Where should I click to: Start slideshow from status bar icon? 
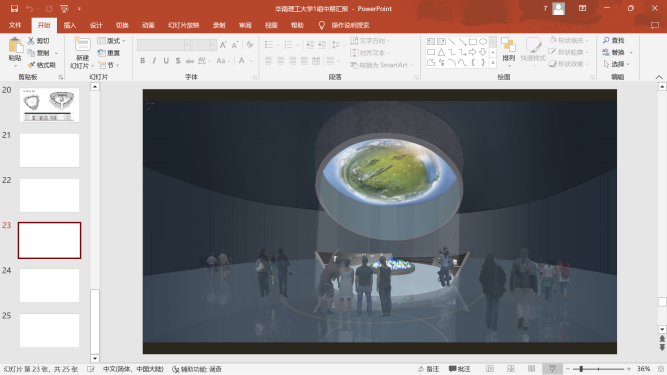coord(552,369)
